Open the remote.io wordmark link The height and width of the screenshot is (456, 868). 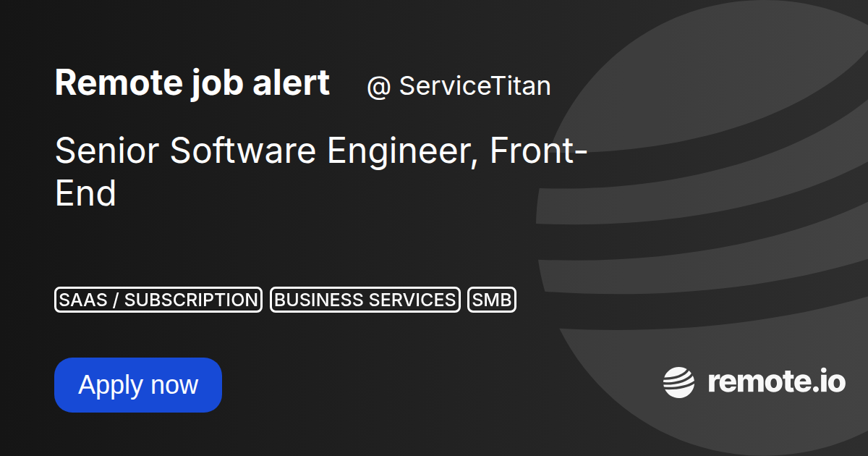click(776, 382)
